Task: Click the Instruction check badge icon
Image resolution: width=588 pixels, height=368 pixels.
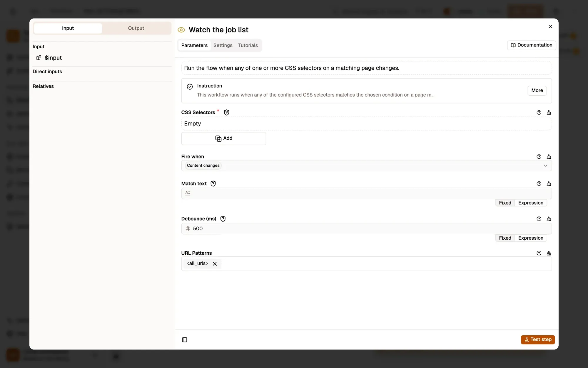Action: [x=190, y=87]
